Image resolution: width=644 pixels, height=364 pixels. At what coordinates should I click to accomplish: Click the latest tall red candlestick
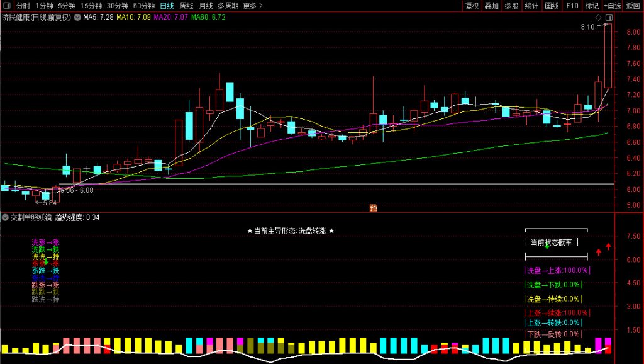click(608, 55)
